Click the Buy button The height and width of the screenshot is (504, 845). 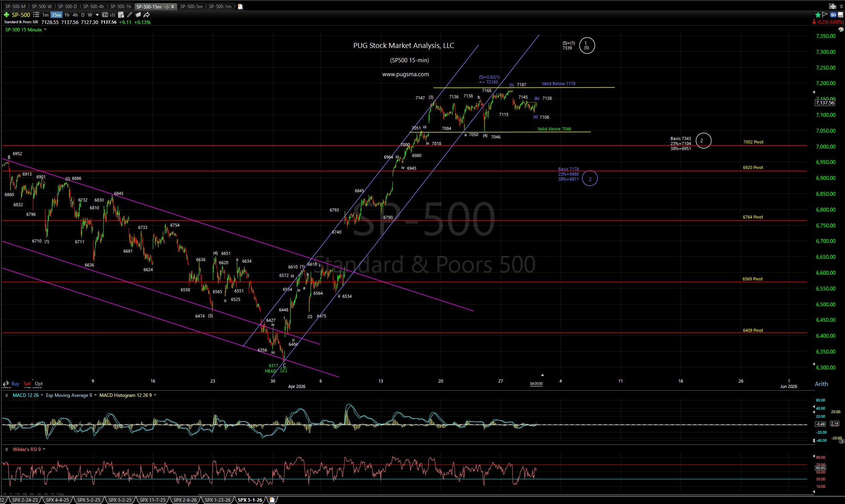[15, 384]
